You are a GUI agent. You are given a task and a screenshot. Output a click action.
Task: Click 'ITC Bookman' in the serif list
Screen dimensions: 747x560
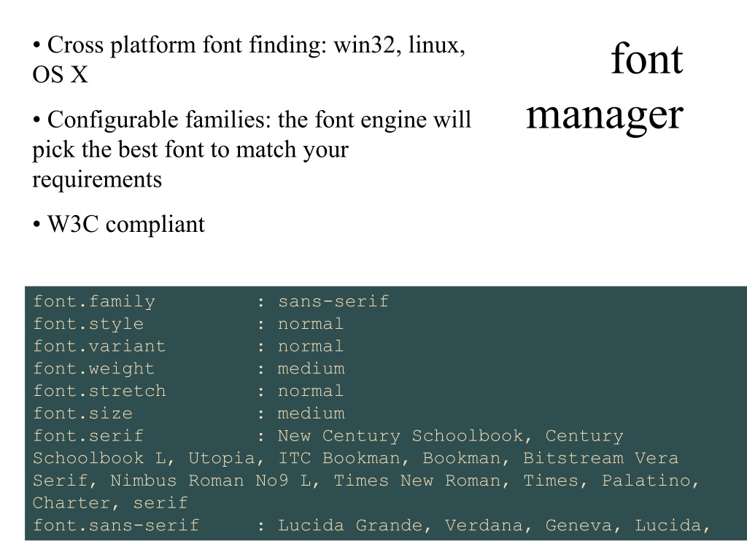point(338,458)
